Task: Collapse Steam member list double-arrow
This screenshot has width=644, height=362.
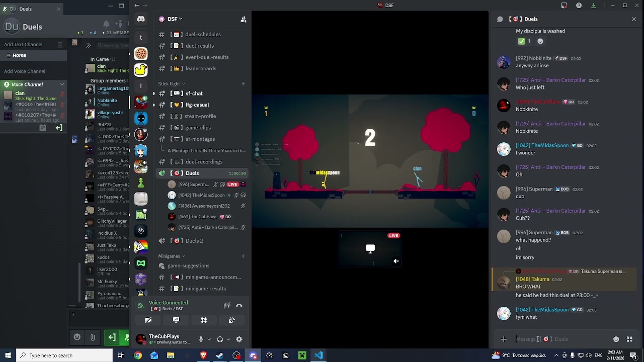Action: click(88, 45)
